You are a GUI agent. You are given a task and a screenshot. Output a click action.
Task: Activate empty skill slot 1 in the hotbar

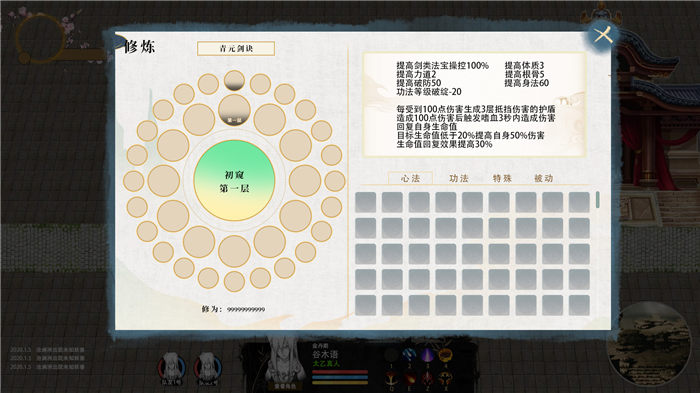[391, 356]
